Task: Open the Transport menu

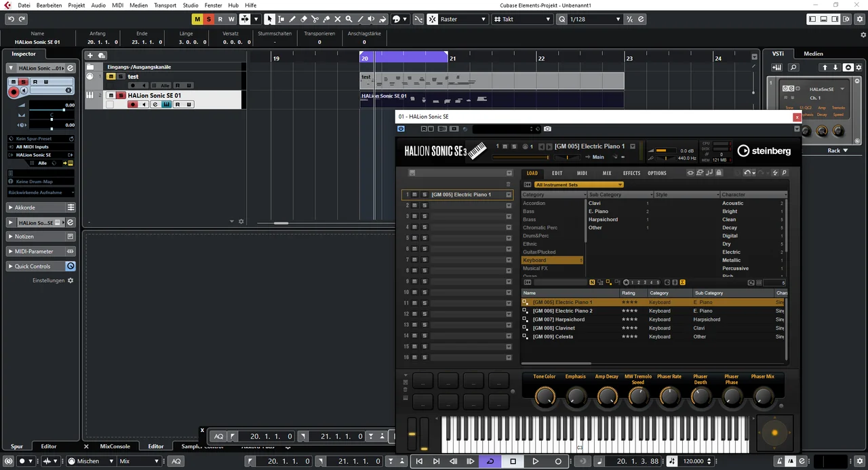Action: (x=165, y=5)
